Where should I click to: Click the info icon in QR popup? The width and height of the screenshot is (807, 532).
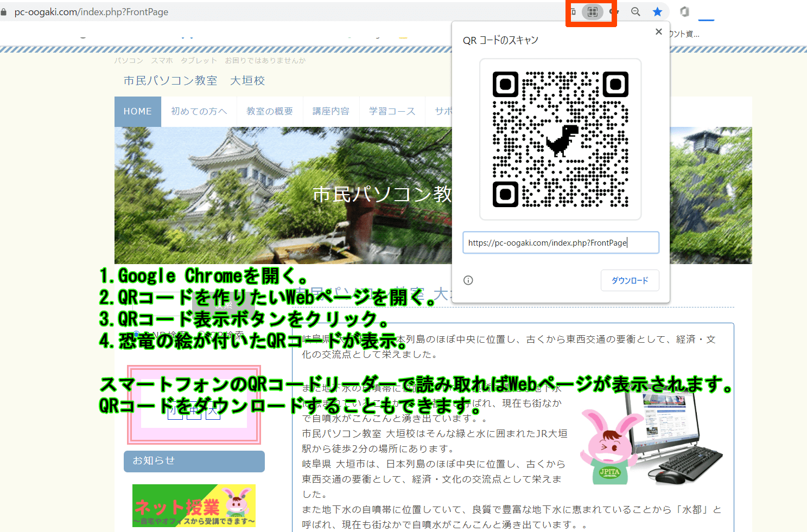pyautogui.click(x=468, y=280)
